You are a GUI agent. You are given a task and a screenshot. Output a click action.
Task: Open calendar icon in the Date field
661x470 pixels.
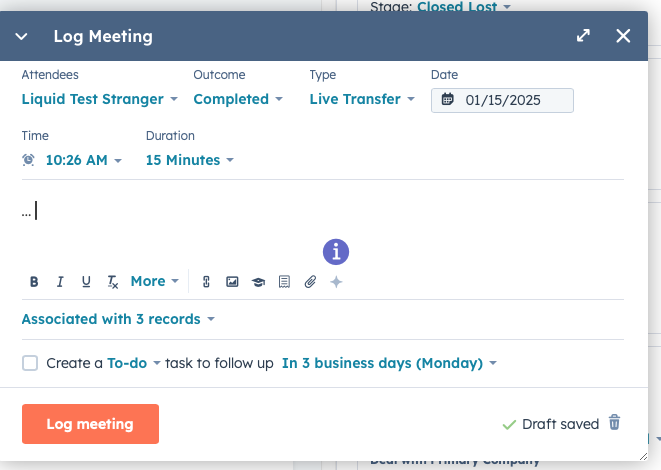click(x=447, y=99)
